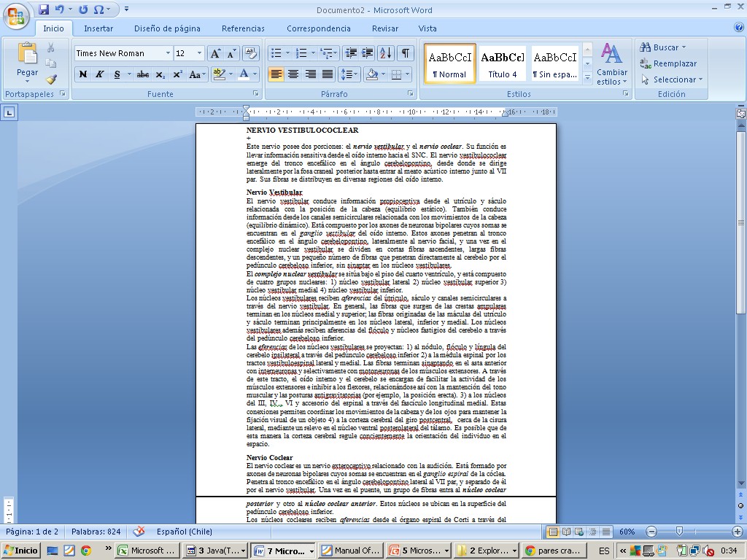The height and width of the screenshot is (560, 747).
Task: Click the Inicio start button in taskbar
Action: [x=21, y=551]
